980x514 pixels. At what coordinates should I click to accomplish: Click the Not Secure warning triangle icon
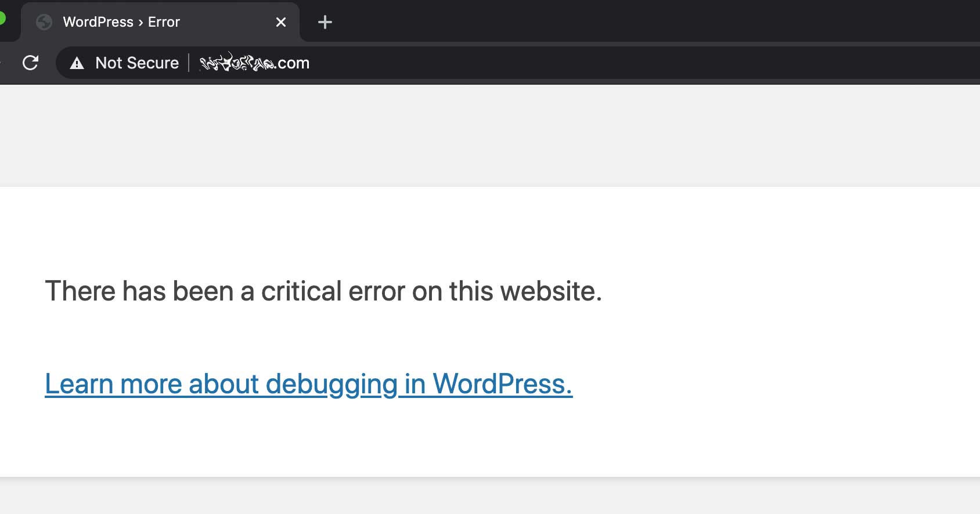pos(77,63)
